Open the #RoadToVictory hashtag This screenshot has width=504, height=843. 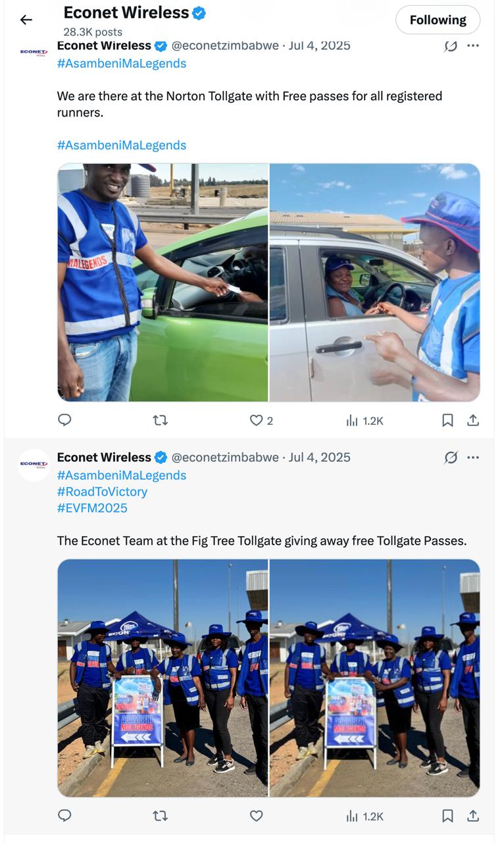[x=102, y=491]
